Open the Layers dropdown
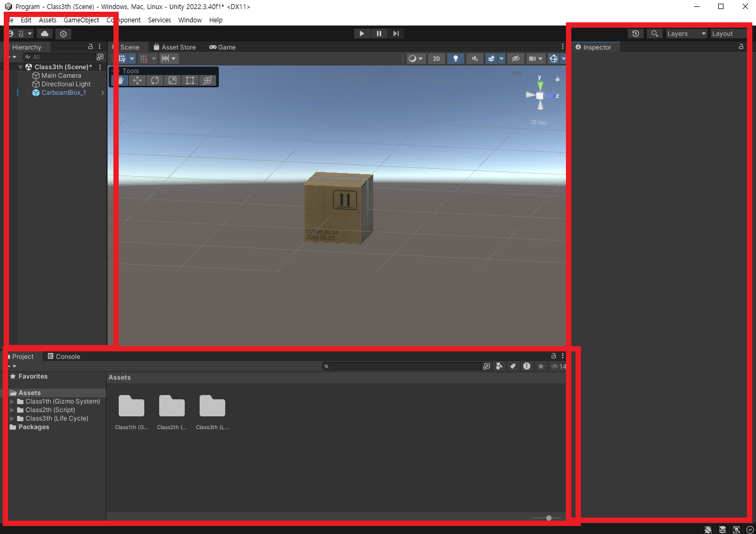This screenshot has height=534, width=756. click(x=686, y=33)
